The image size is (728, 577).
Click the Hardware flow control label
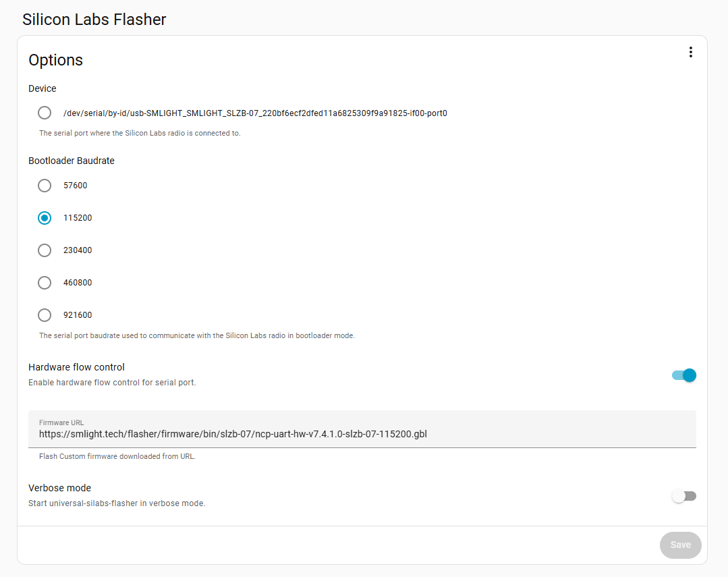[76, 367]
